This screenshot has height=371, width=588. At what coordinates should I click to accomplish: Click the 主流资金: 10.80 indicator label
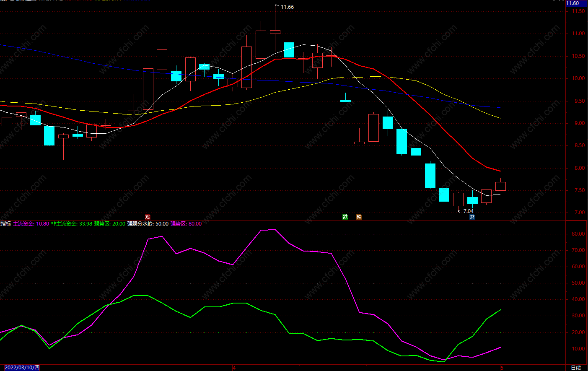click(x=31, y=224)
